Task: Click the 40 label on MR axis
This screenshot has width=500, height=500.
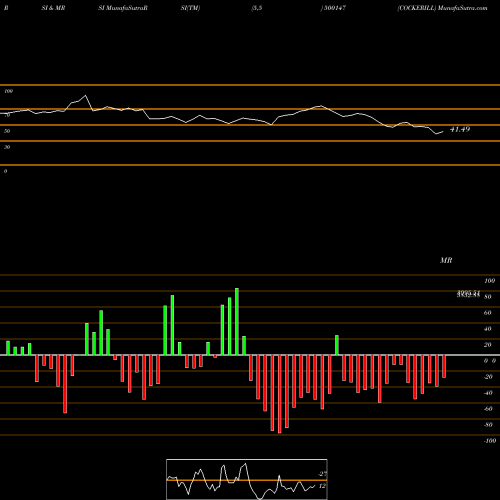Action: (x=488, y=329)
